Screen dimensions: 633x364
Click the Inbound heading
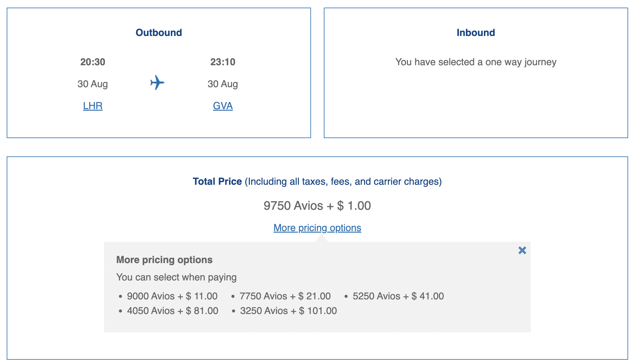pos(476,33)
